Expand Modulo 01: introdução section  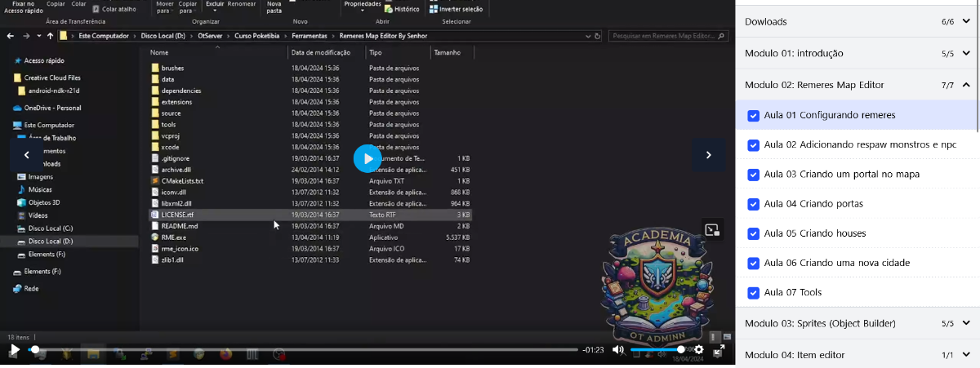pyautogui.click(x=966, y=54)
